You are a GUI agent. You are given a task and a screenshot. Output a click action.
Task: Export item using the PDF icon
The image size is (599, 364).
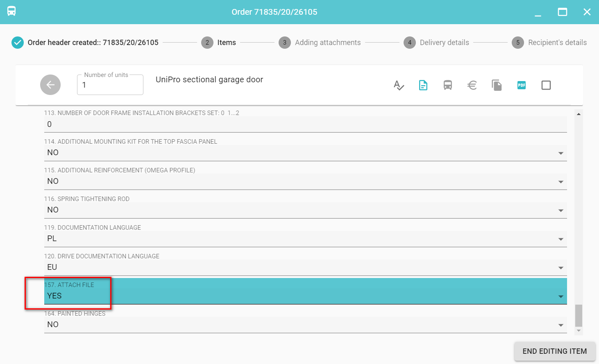pos(521,85)
